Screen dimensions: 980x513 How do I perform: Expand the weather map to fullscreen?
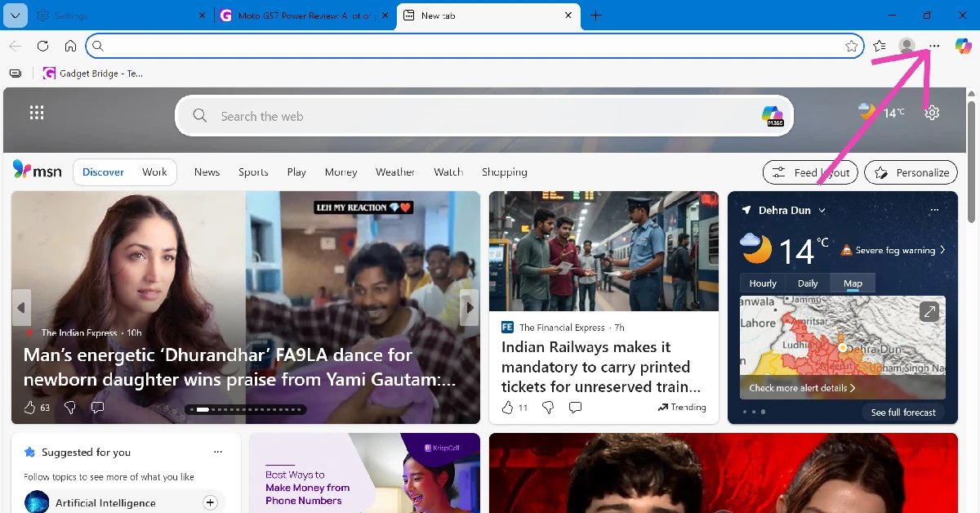click(929, 311)
